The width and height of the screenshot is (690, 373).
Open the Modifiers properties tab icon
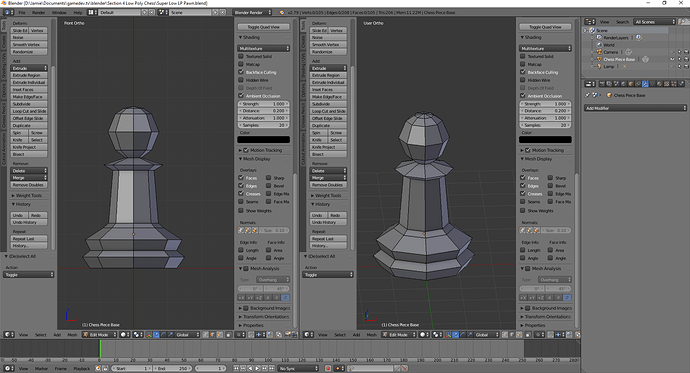646,84
